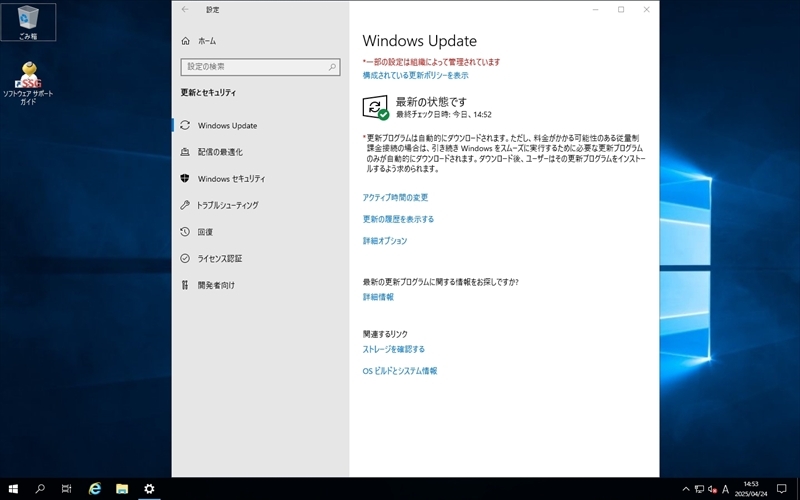
Task: Open OS build and system info link
Action: [399, 371]
